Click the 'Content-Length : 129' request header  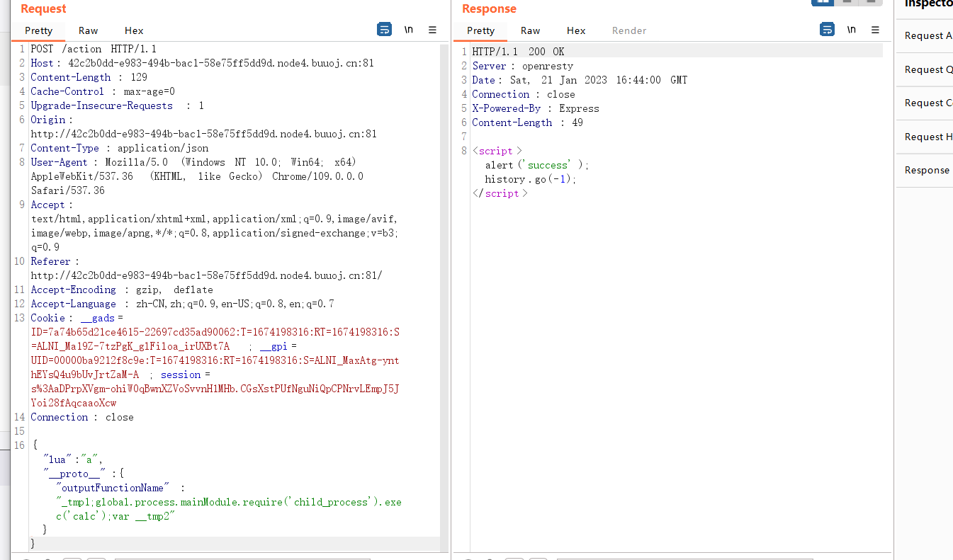(x=89, y=77)
